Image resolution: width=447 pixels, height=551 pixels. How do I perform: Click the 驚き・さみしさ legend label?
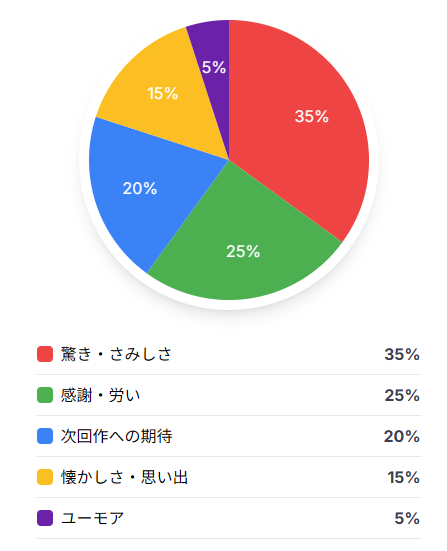click(116, 354)
